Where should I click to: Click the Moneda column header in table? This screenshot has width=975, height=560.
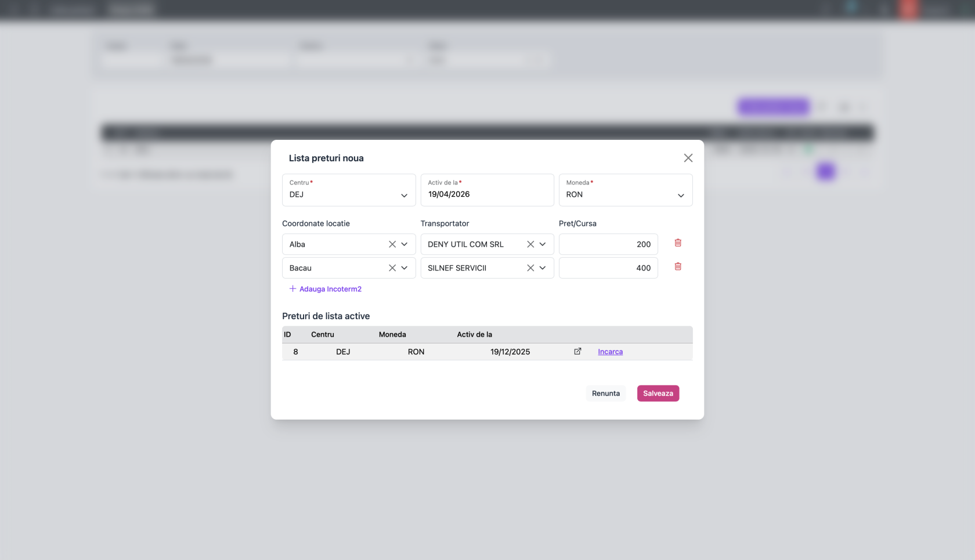pyautogui.click(x=392, y=334)
